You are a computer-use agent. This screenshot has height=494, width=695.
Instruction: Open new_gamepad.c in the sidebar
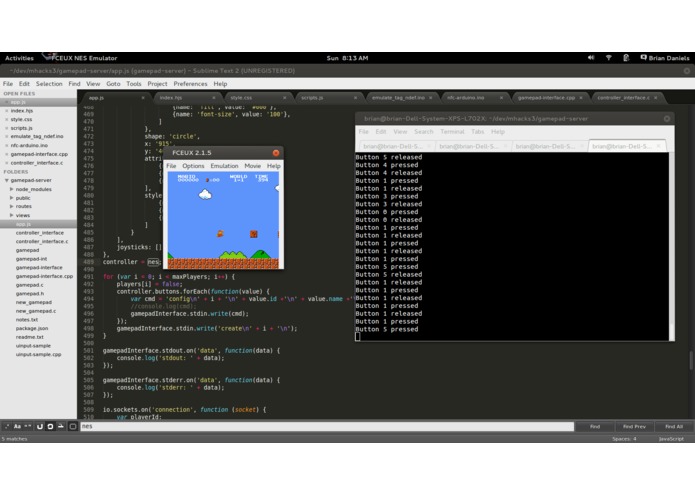[x=36, y=311]
